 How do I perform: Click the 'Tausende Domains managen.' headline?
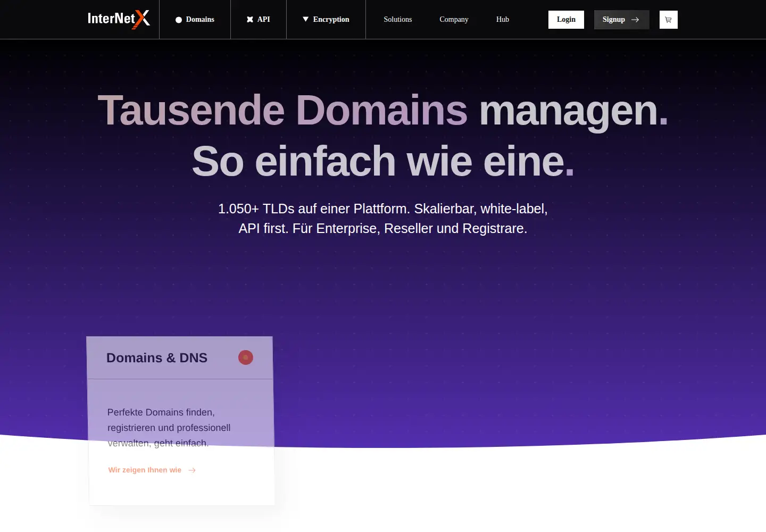[383, 111]
